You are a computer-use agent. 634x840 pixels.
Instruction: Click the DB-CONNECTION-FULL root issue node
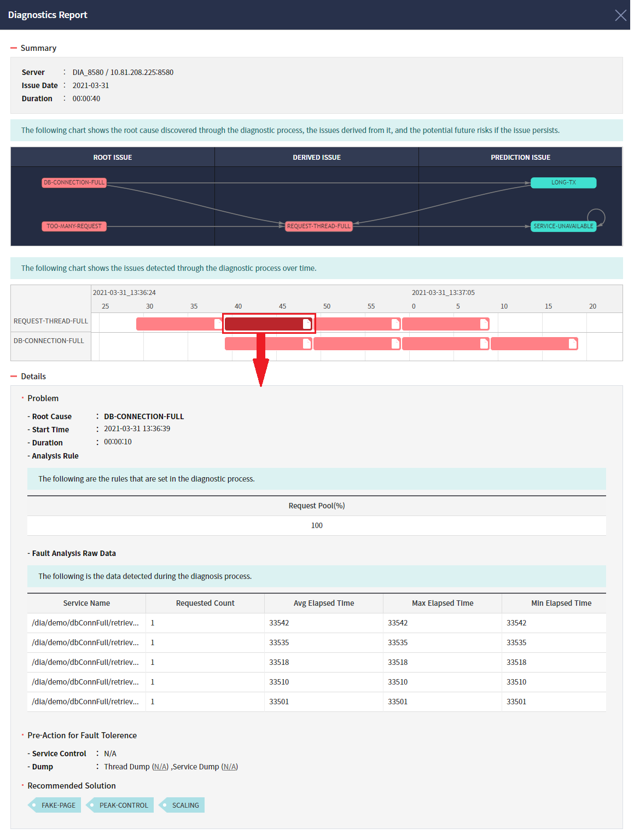click(74, 182)
